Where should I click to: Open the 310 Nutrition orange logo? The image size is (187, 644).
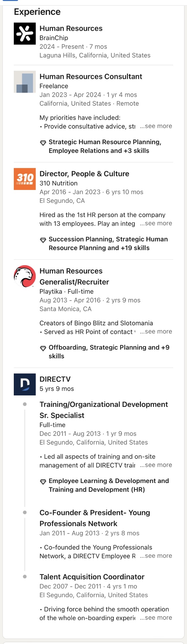[x=25, y=179]
